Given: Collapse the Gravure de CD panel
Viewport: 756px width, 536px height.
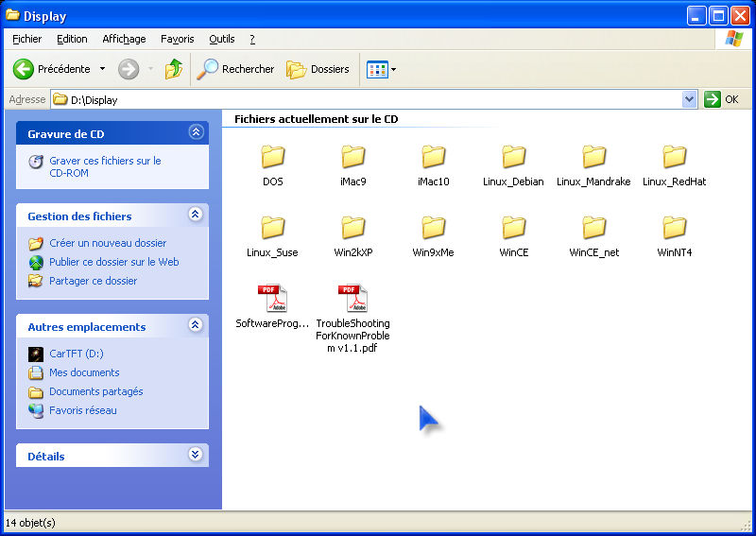Looking at the screenshot, I should [196, 133].
